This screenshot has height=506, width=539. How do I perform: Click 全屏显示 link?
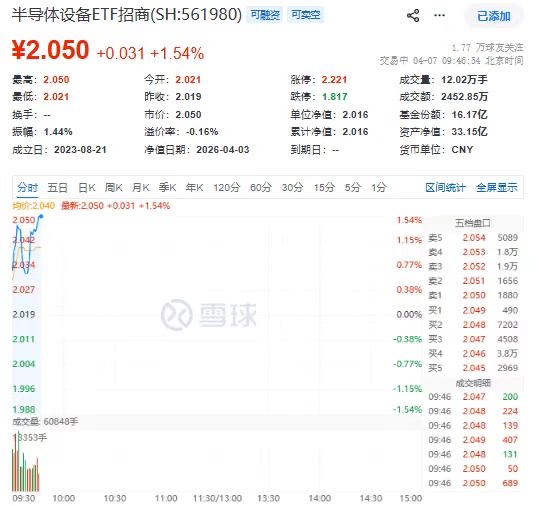[497, 188]
